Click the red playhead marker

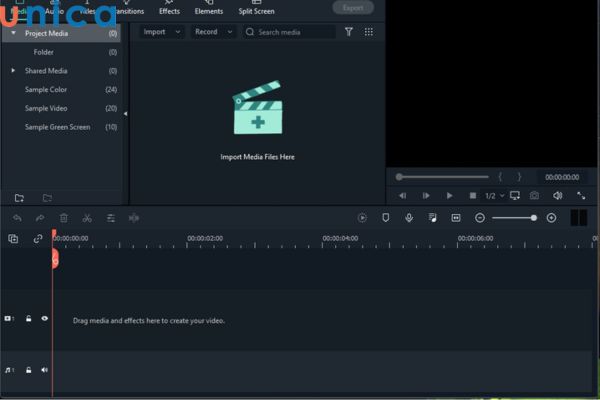(55, 259)
